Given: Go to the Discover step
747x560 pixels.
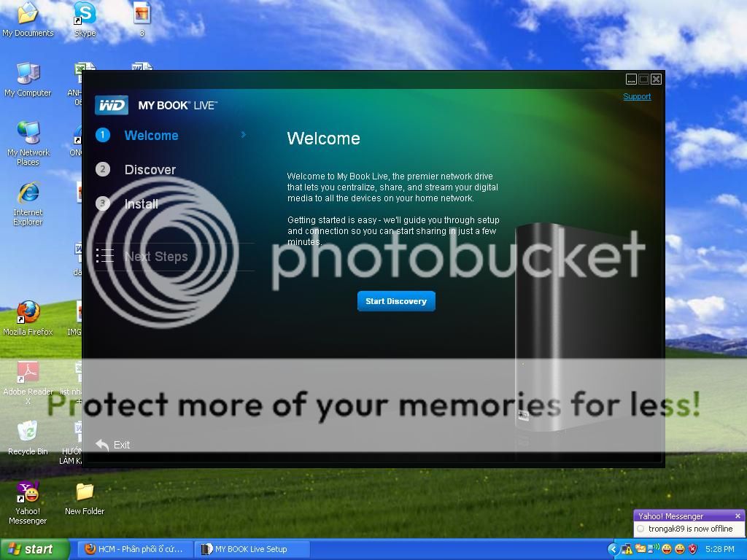Looking at the screenshot, I should (x=150, y=170).
